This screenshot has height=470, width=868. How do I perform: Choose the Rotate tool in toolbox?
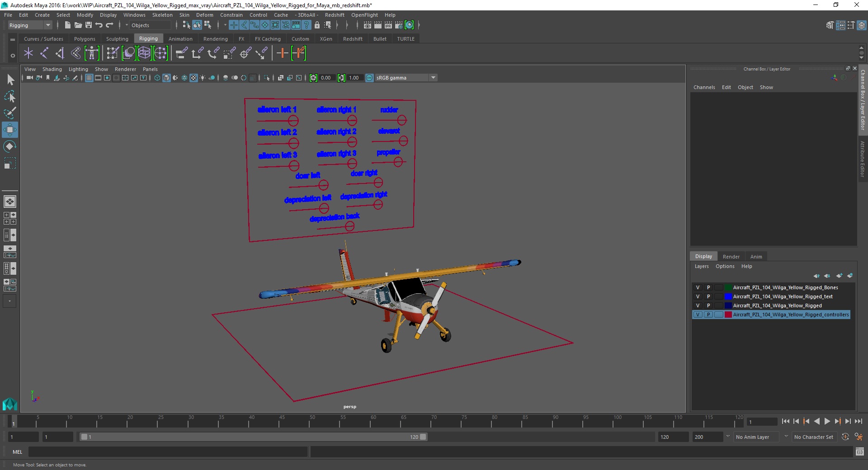pos(10,146)
